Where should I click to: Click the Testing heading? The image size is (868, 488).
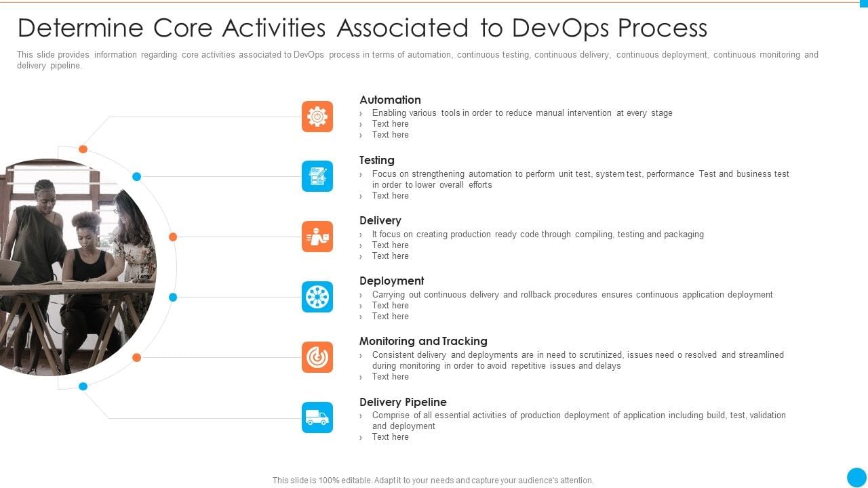377,160
